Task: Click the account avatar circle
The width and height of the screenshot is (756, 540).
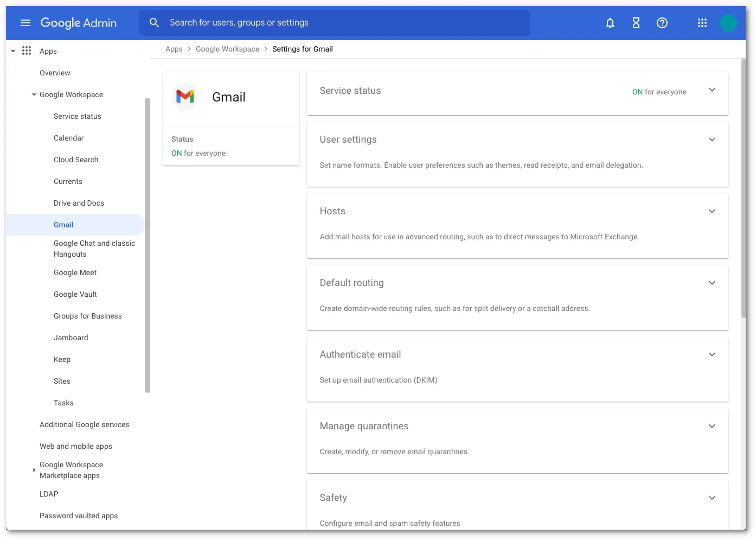Action: pos(728,23)
